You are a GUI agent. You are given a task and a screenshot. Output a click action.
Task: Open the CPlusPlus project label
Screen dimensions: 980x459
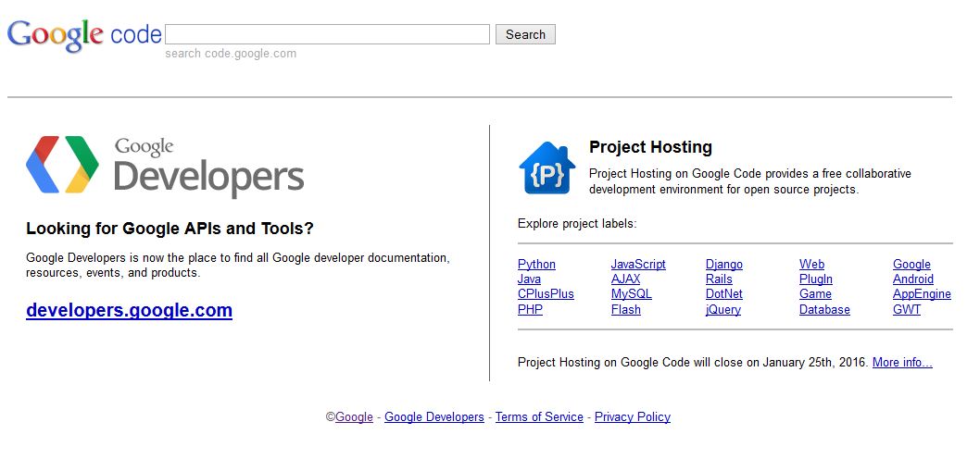547,294
